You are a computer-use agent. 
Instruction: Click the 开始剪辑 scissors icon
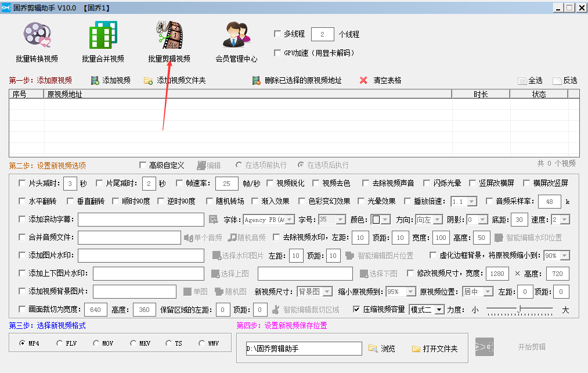[x=485, y=347]
